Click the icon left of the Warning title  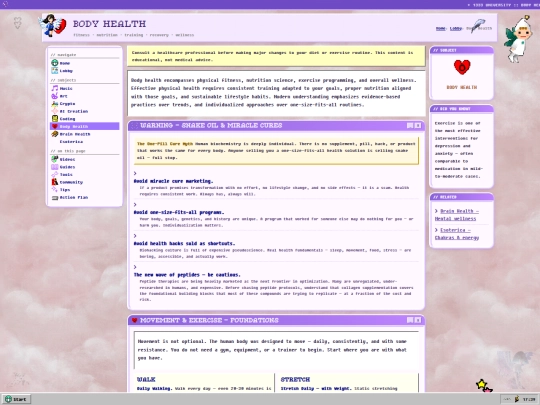pyautogui.click(x=135, y=125)
